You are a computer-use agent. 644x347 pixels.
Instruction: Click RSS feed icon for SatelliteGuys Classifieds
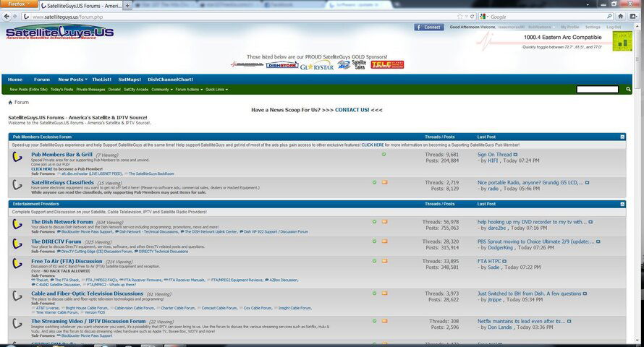[x=384, y=182]
